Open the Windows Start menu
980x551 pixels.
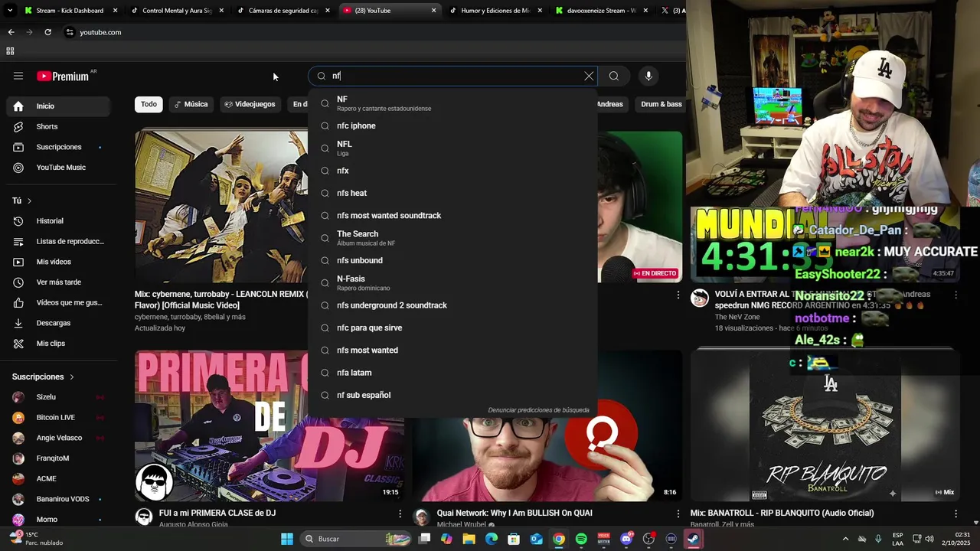tap(286, 539)
